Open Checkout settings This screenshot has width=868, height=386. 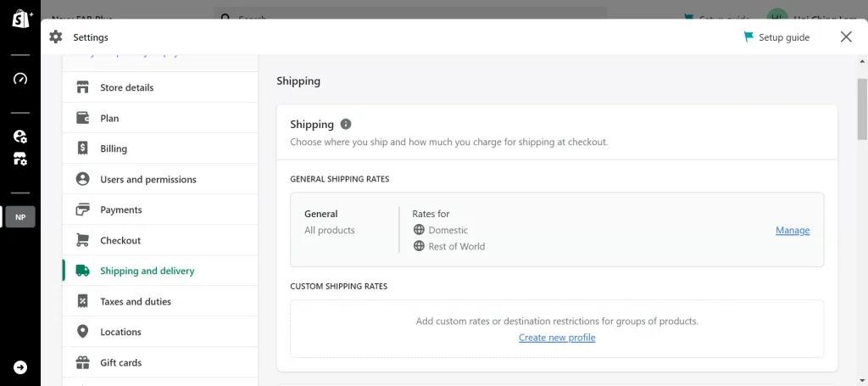(x=160, y=240)
